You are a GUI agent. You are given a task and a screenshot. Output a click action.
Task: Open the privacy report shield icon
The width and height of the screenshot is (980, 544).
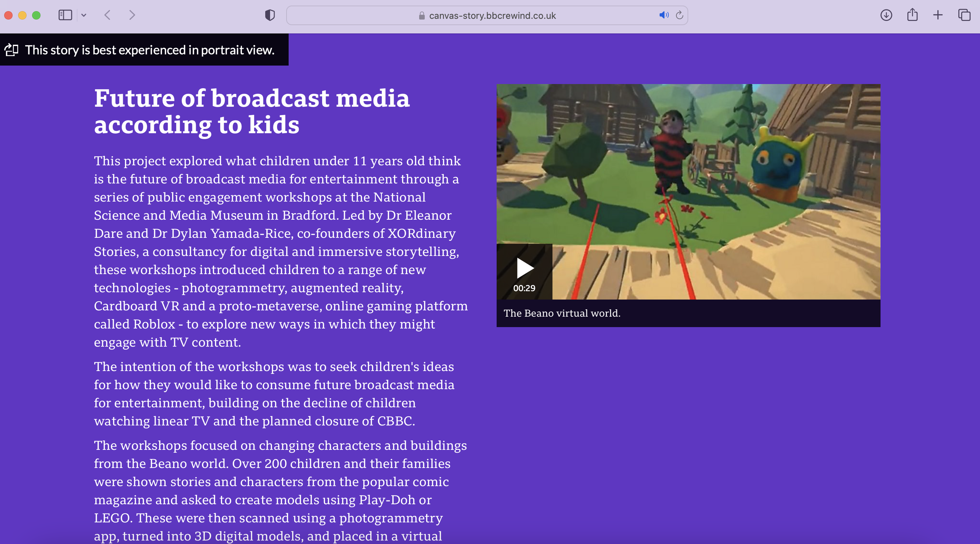pos(270,15)
